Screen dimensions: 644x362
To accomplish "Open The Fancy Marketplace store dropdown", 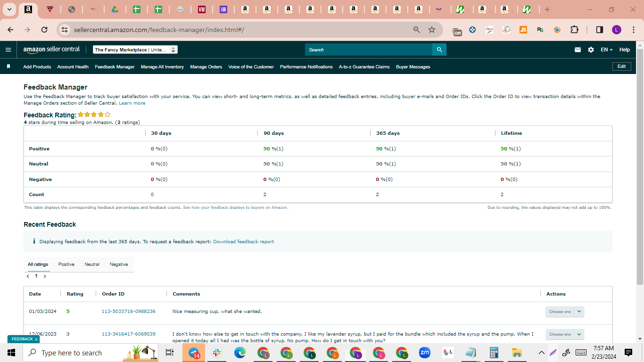I will (x=135, y=49).
